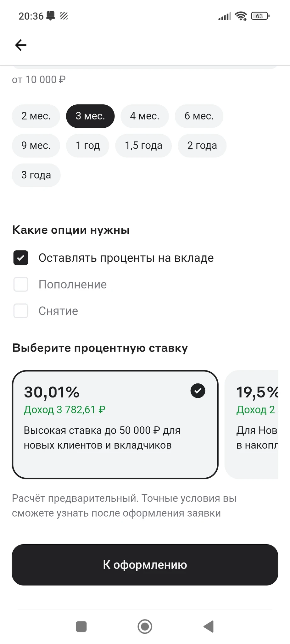The height and width of the screenshot is (644, 290).
Task: Tap the checkmark icon on 30,01% card
Action: (x=198, y=391)
